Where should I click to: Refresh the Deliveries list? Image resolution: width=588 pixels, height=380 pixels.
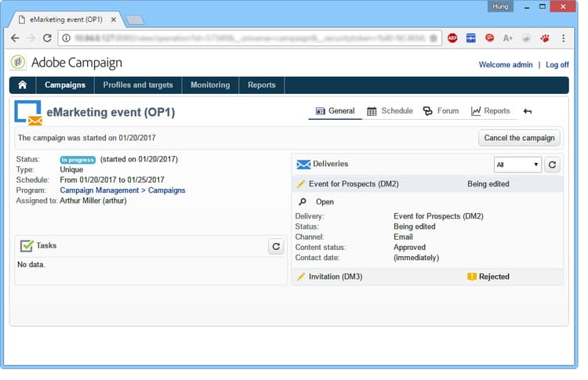point(553,165)
